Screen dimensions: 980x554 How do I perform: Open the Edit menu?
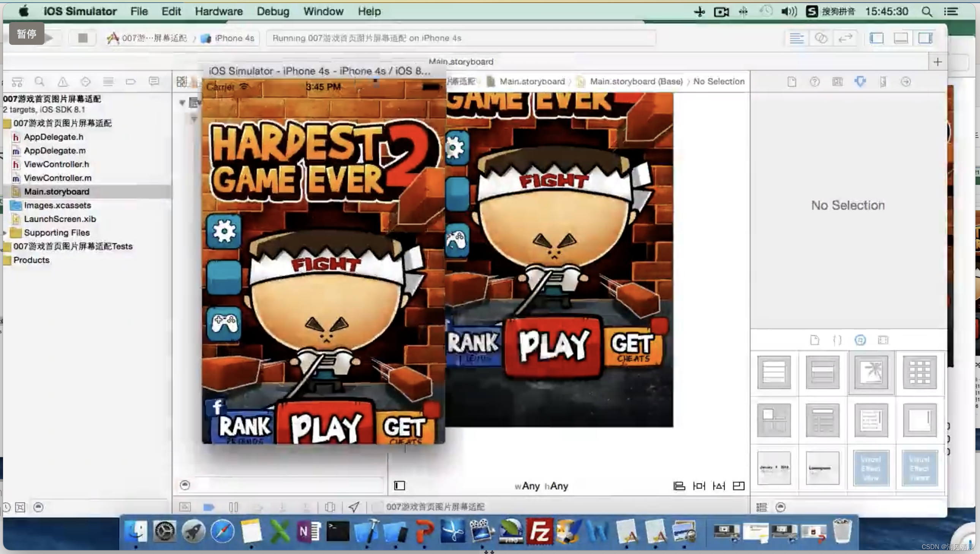tap(171, 11)
